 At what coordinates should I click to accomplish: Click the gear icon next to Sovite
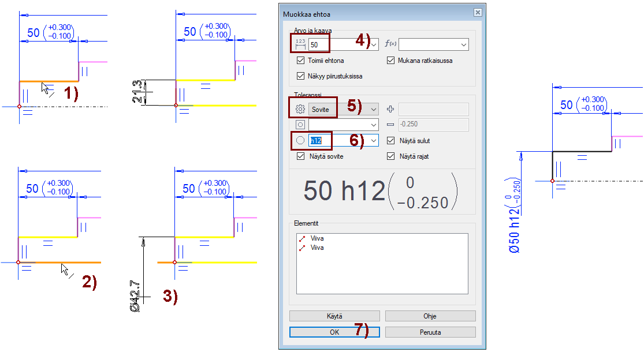(300, 109)
